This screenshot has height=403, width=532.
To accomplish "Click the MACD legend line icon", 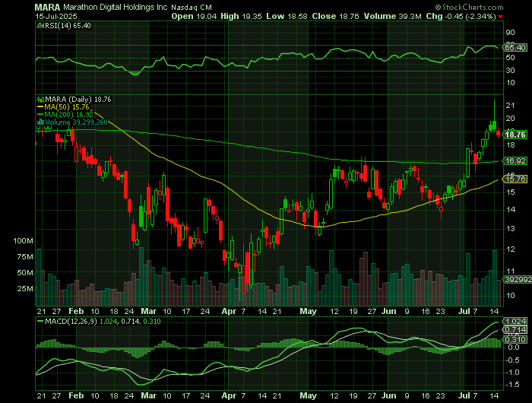I will [40, 321].
